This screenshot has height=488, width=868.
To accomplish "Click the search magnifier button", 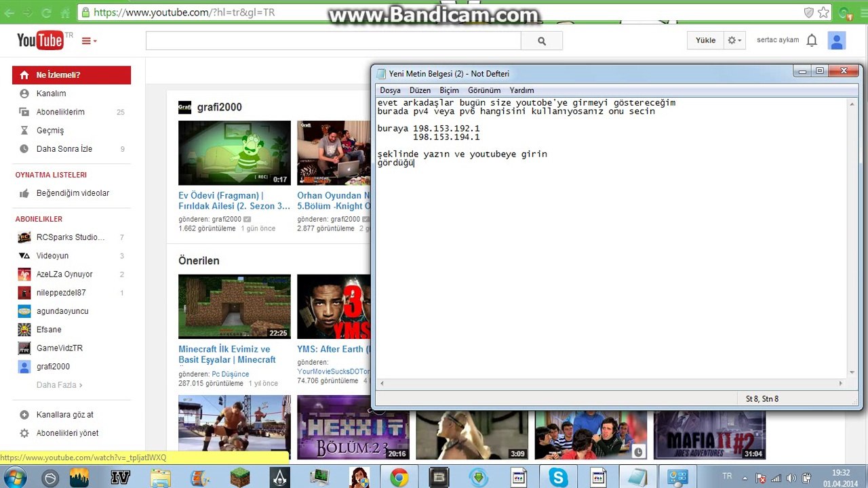I will (542, 41).
